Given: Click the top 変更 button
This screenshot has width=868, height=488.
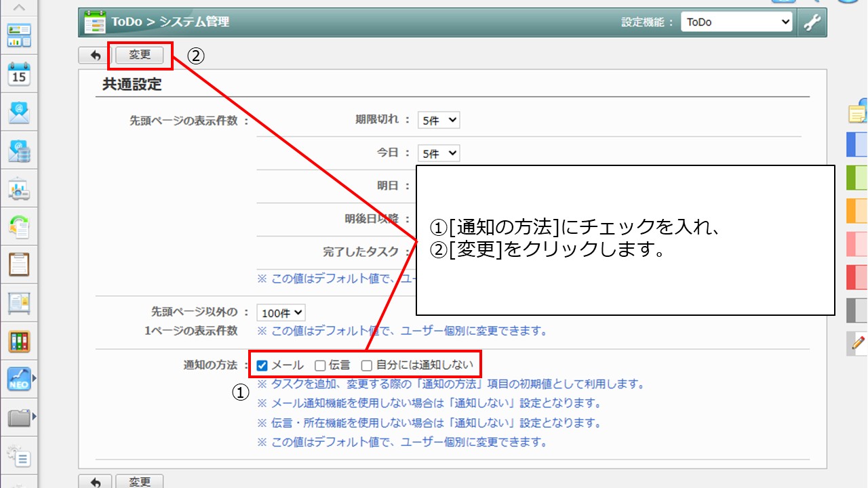Looking at the screenshot, I should click(140, 56).
